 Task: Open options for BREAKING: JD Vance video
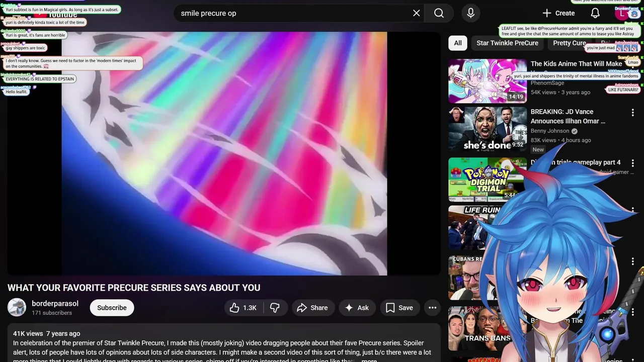coord(633,113)
